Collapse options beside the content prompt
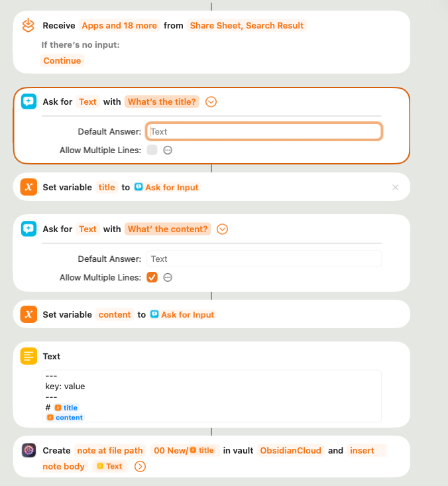The width and height of the screenshot is (448, 486). coord(223,229)
